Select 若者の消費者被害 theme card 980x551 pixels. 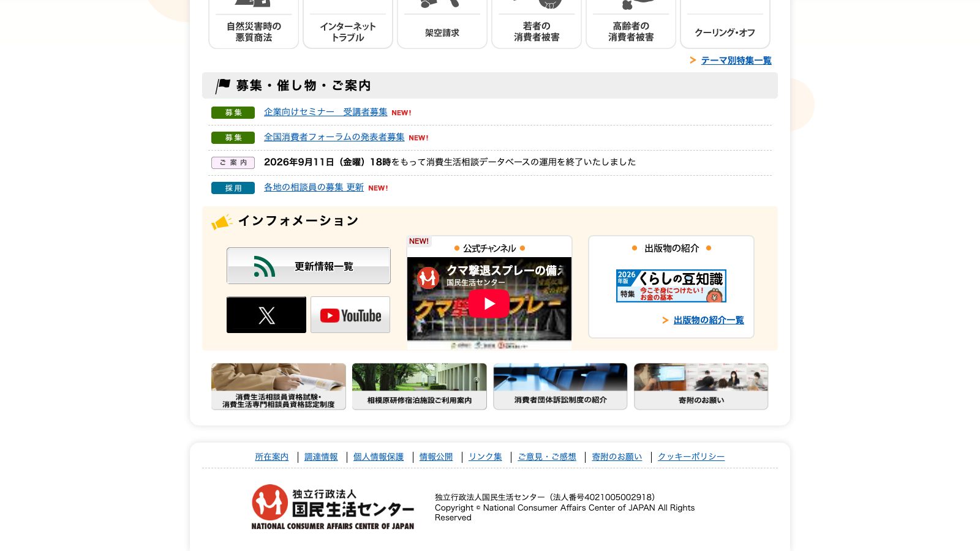pos(537,24)
